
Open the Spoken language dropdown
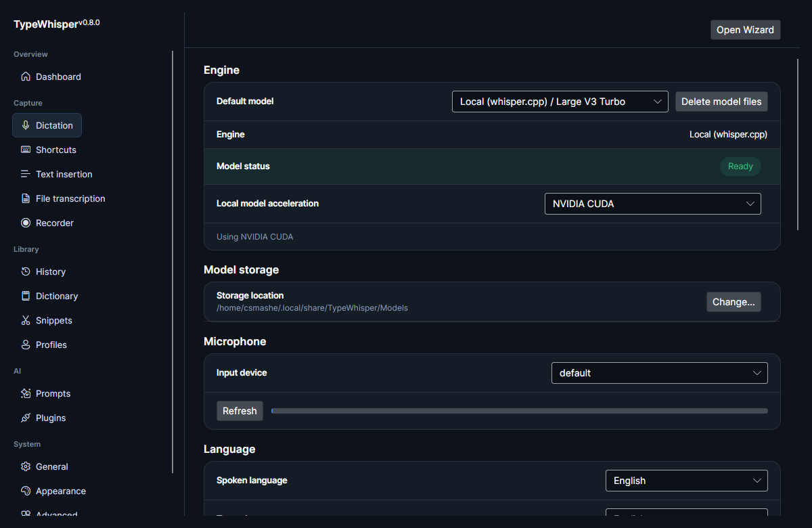(x=687, y=481)
